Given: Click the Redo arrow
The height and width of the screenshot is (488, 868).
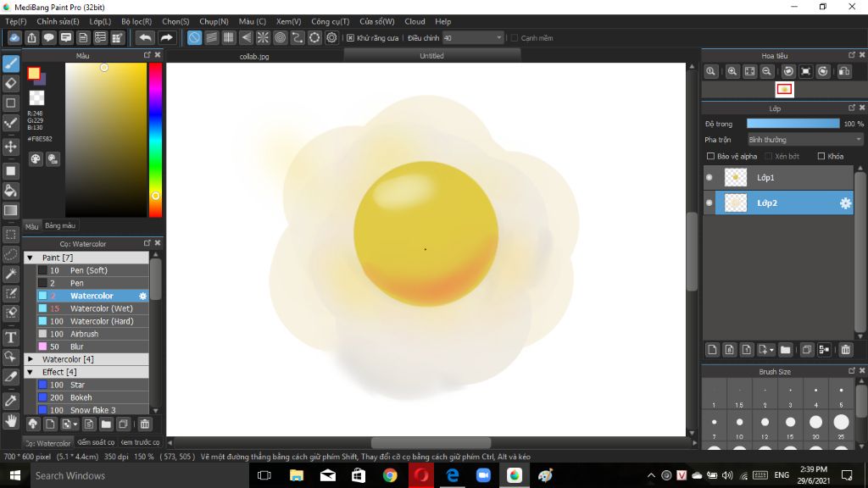Looking at the screenshot, I should click(x=166, y=37).
